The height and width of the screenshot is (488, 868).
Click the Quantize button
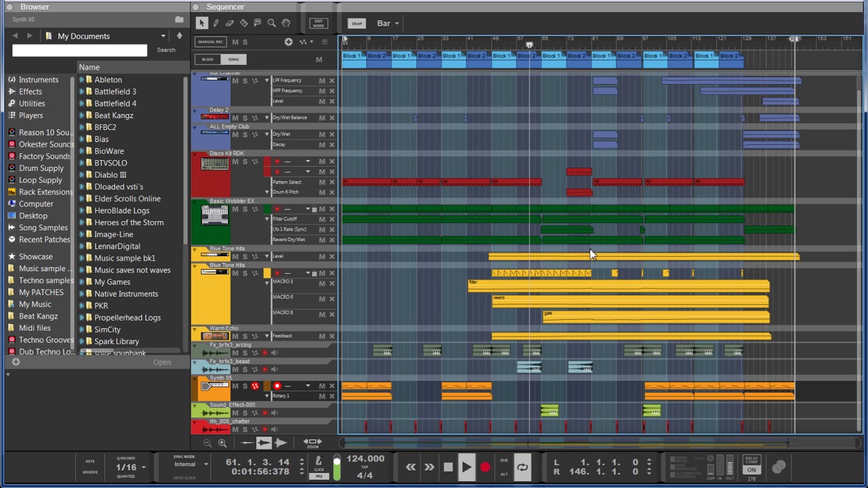click(125, 476)
